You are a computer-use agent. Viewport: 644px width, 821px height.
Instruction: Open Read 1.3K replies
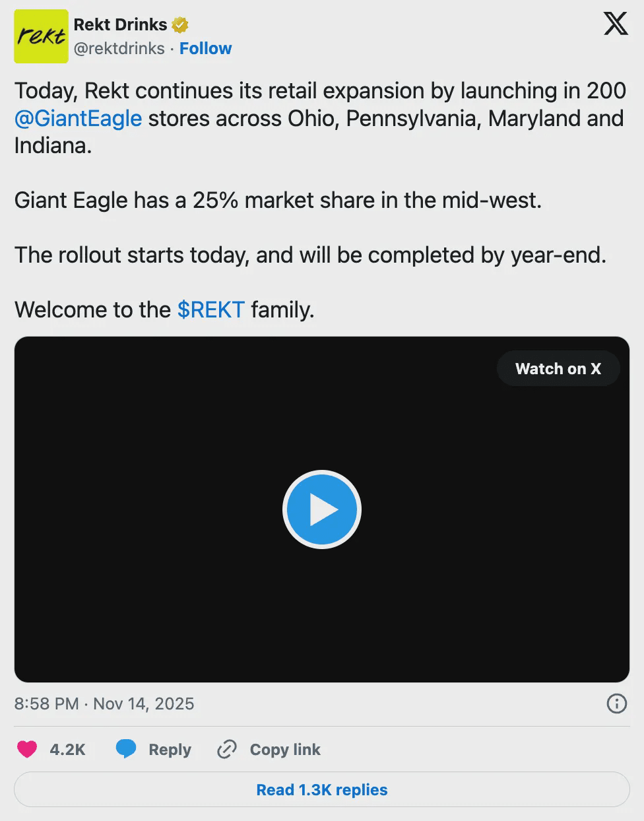click(322, 790)
